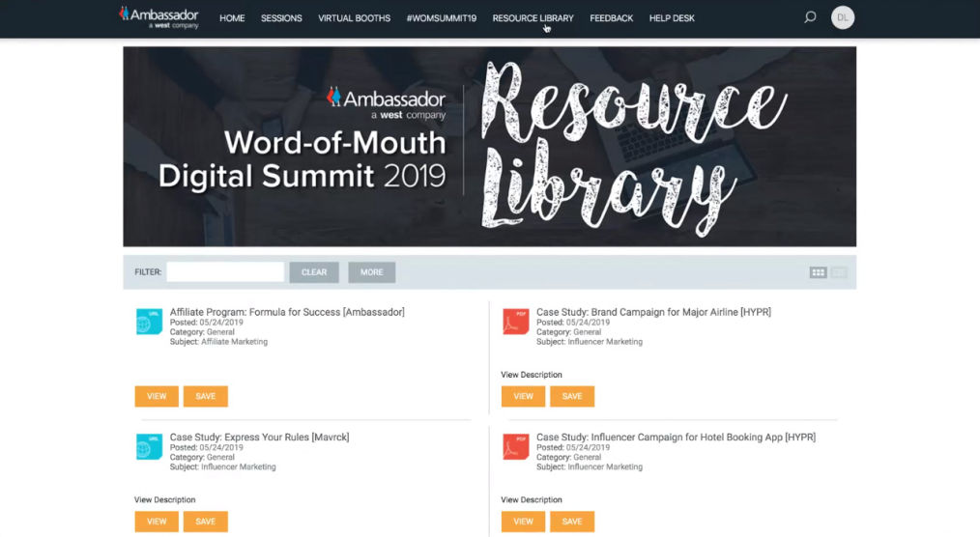Click PDF icon for Hotel Booking App study
980x537 pixels.
[x=516, y=446]
